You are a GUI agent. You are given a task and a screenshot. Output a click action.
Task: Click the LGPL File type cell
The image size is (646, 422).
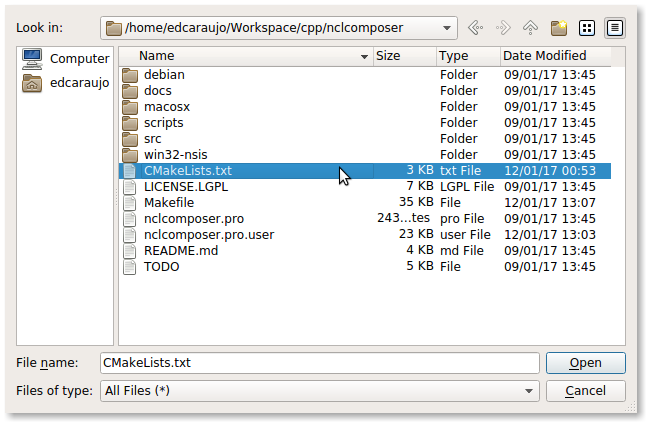pos(467,187)
